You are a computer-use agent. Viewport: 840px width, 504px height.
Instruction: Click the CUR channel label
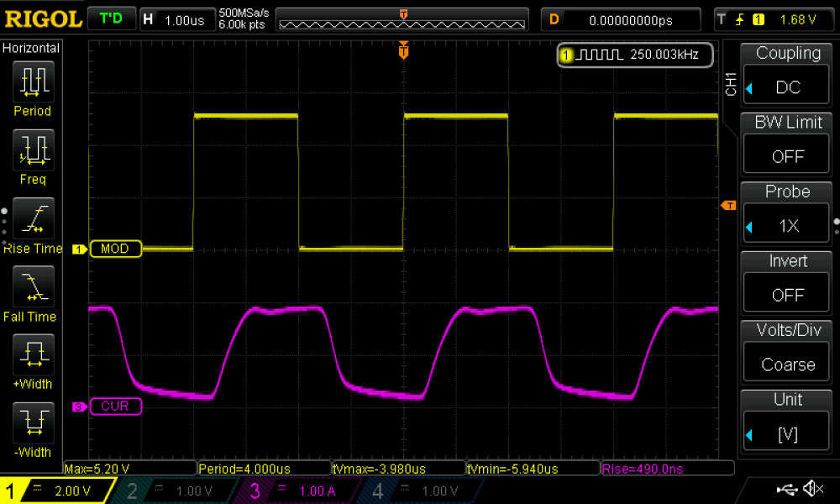[x=116, y=407]
